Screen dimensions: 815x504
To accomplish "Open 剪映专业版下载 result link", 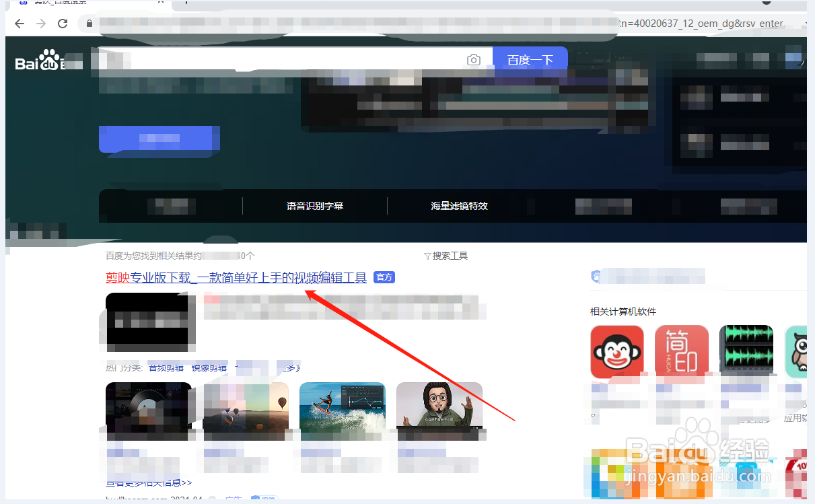I will click(236, 277).
